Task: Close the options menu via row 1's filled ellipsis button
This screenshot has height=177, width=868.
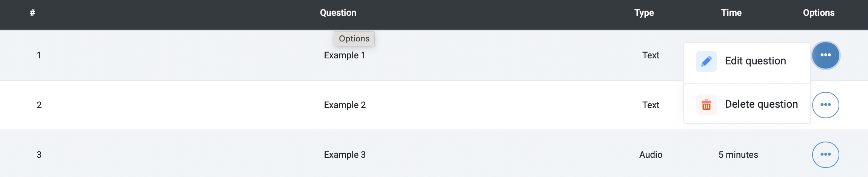Action: point(826,55)
